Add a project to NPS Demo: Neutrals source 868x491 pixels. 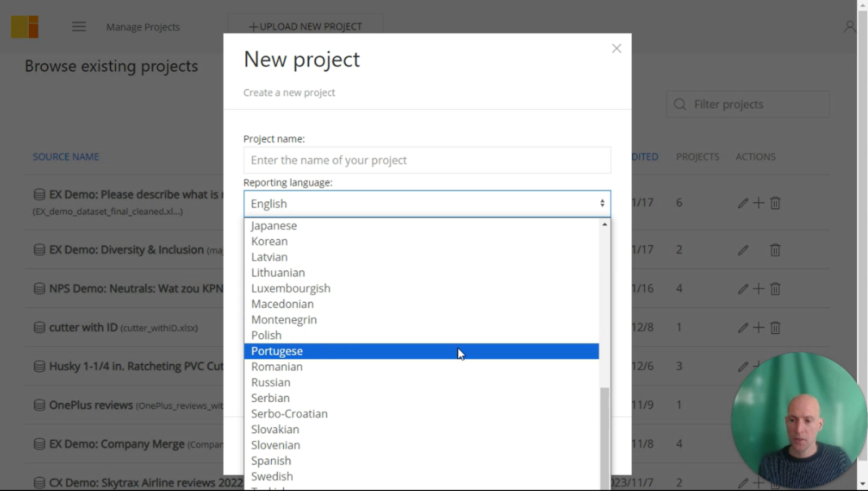coord(758,288)
